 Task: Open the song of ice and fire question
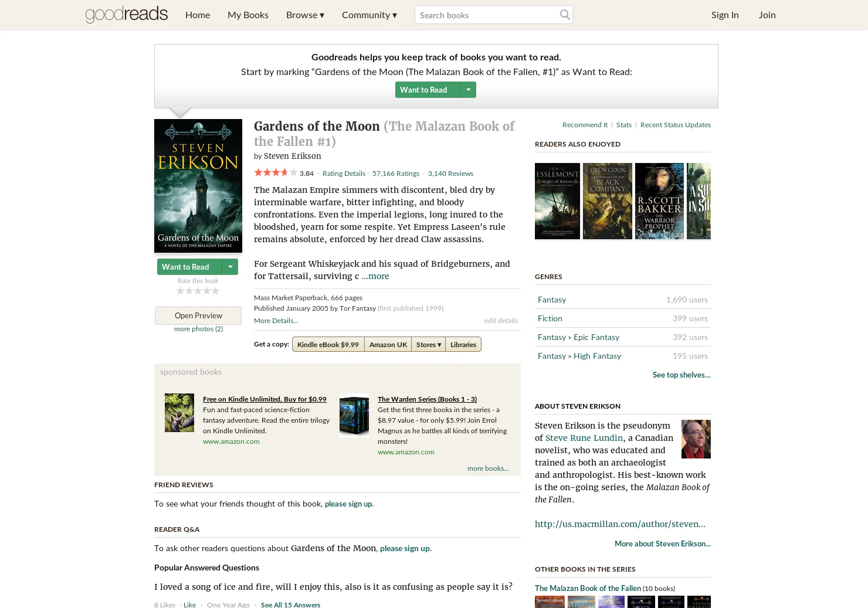point(333,587)
